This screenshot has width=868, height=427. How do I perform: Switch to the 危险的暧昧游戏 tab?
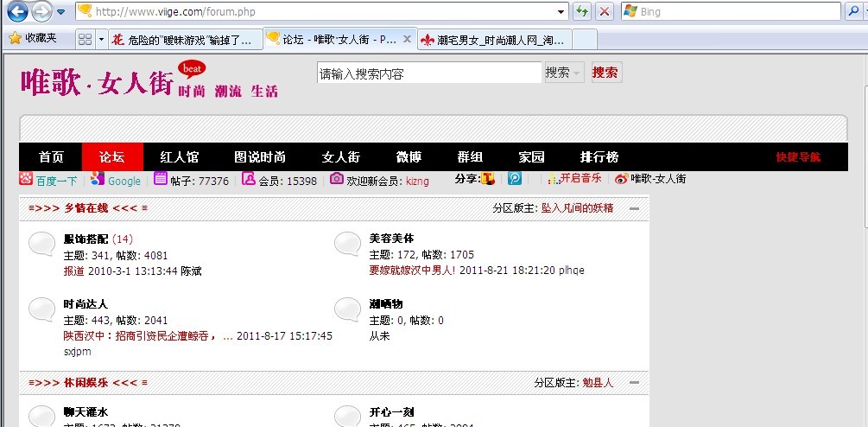[185, 39]
